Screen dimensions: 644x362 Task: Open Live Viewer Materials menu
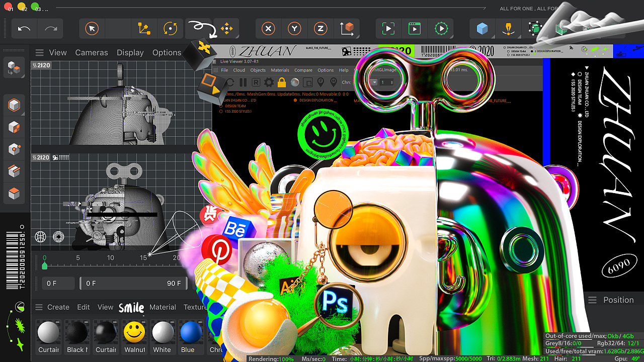click(280, 70)
